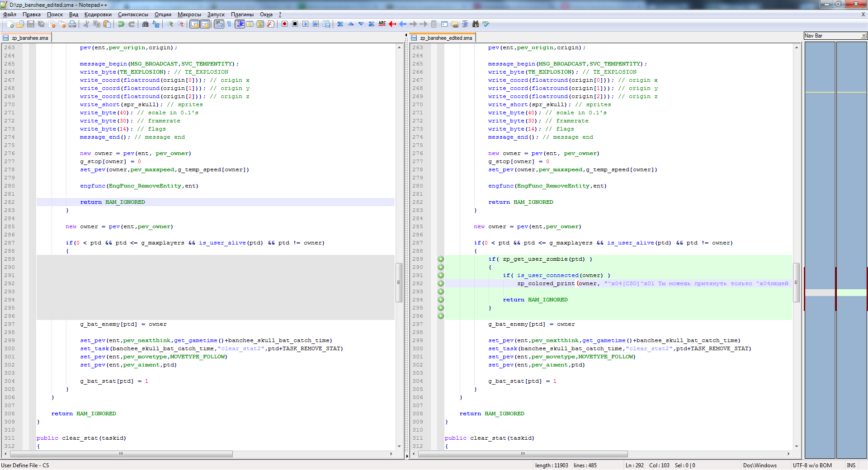This screenshot has width=868, height=470.
Task: Open the Replace dialog icon
Action: point(156,24)
